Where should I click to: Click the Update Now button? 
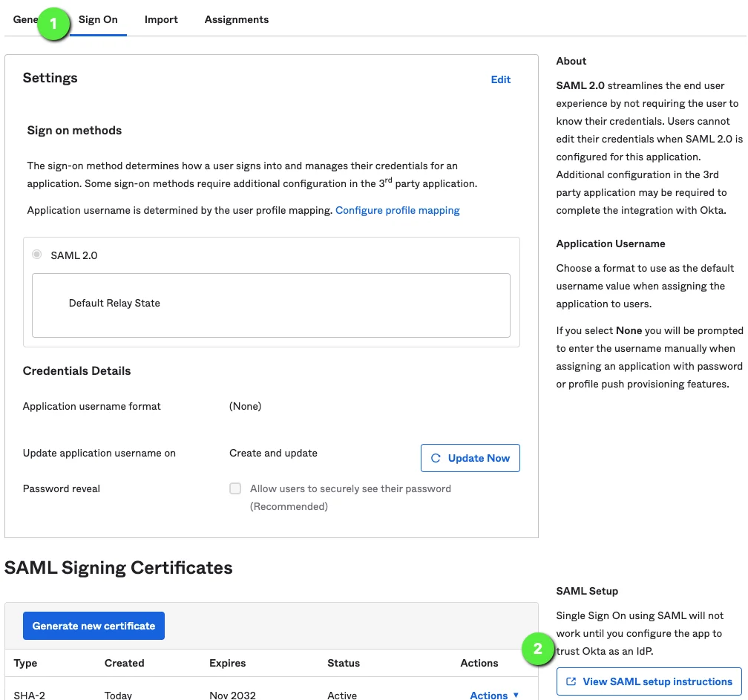coord(470,458)
